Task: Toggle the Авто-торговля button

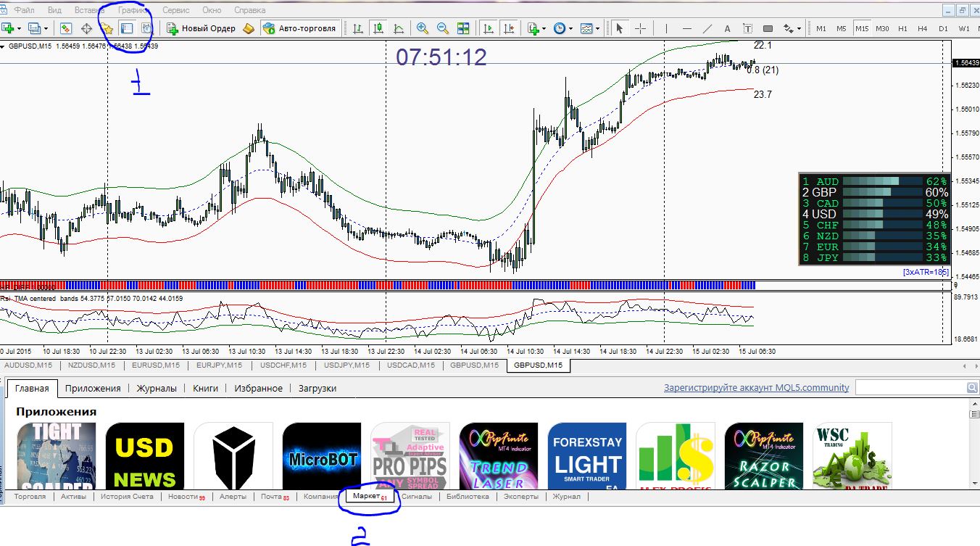Action: (300, 28)
